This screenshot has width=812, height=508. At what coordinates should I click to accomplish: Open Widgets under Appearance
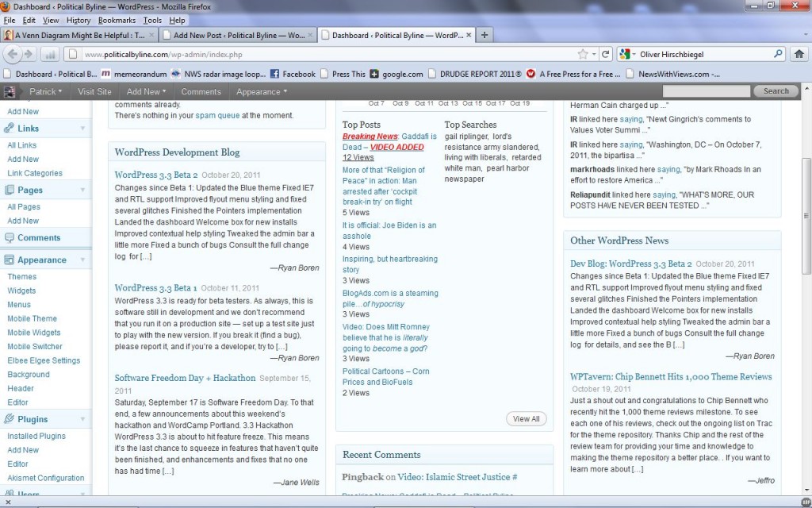pos(21,291)
